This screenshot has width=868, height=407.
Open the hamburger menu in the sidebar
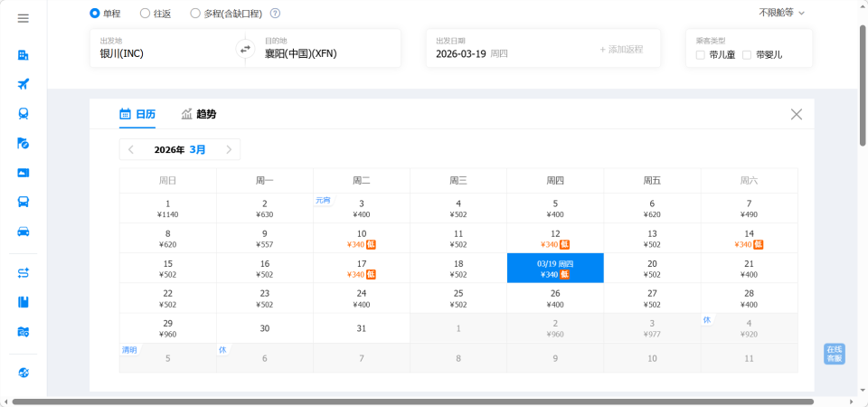pos(24,18)
